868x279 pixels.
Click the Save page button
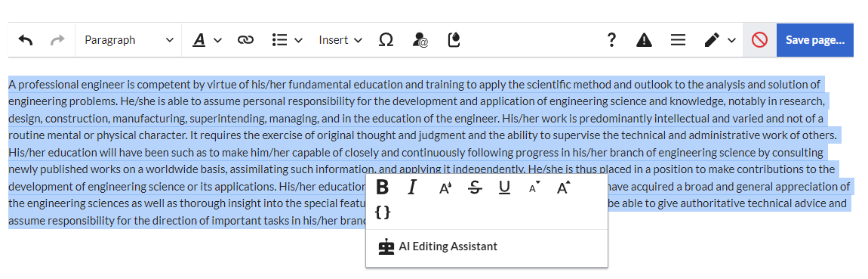815,40
